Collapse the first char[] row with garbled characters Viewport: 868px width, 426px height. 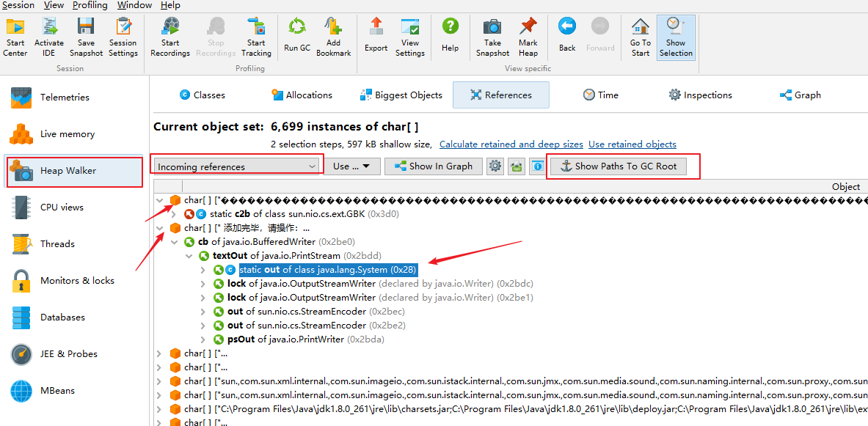[x=160, y=200]
